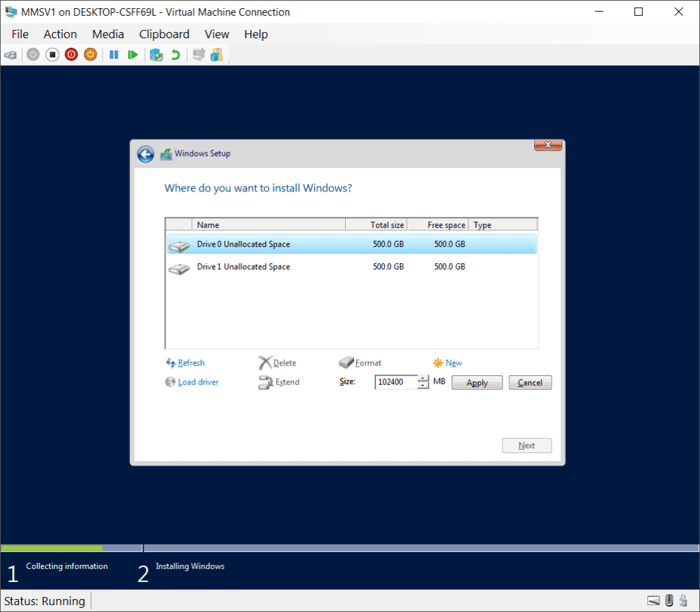700x612 pixels.
Task: Click the Installing Windows step label
Action: click(x=190, y=566)
